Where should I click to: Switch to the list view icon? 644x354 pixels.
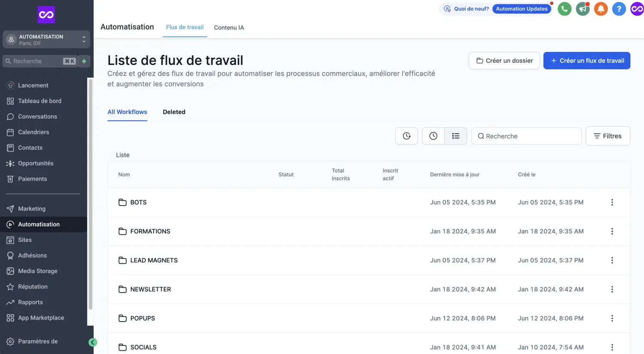456,136
